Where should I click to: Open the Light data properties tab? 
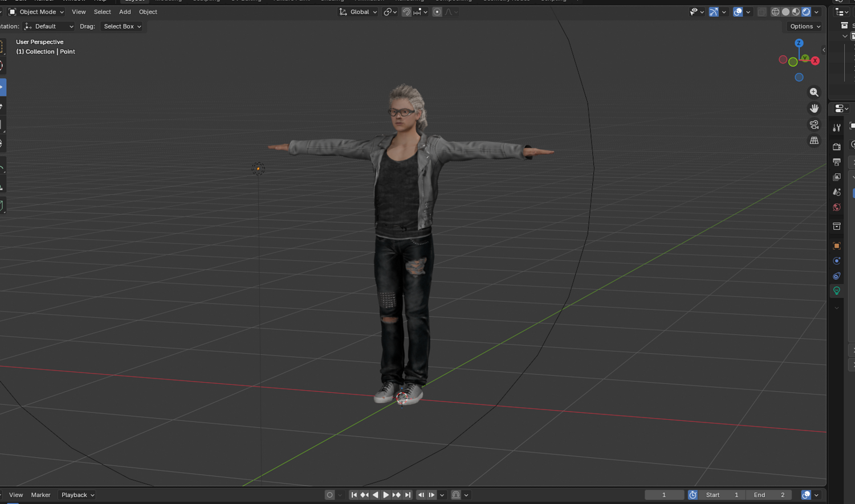837,291
